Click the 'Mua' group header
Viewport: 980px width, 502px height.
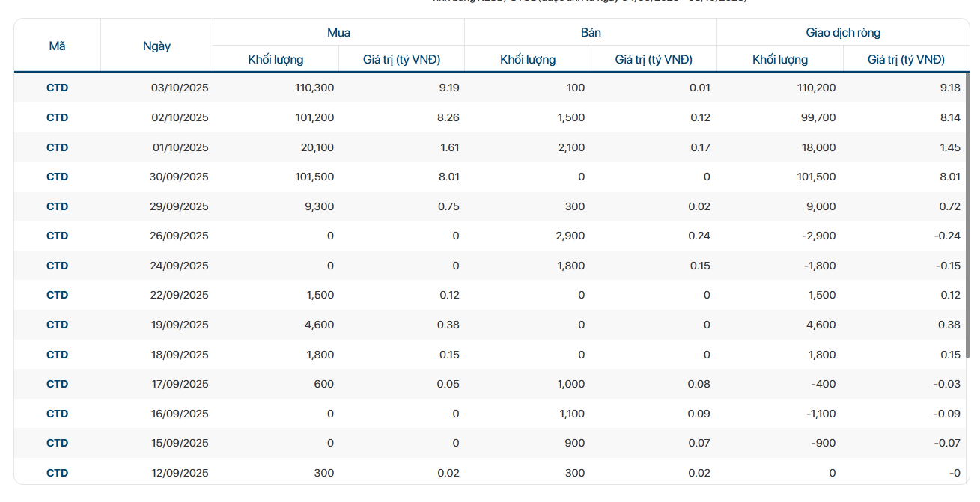point(338,32)
